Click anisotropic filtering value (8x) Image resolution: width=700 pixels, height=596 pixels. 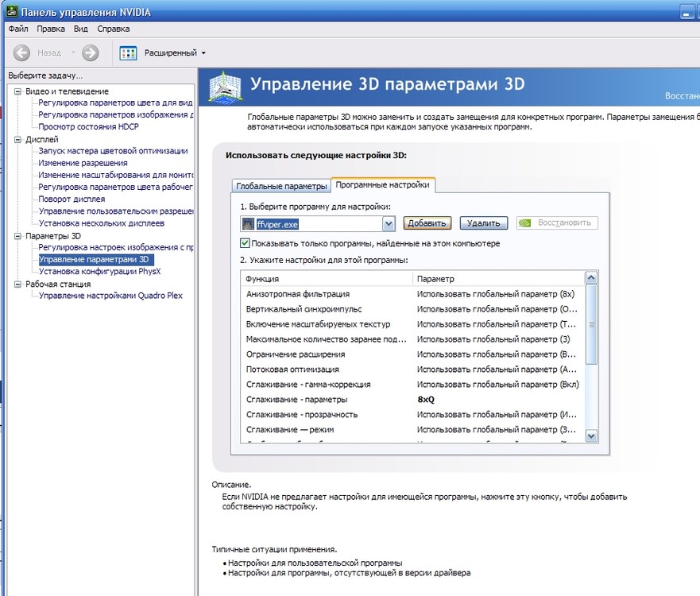click(496, 294)
